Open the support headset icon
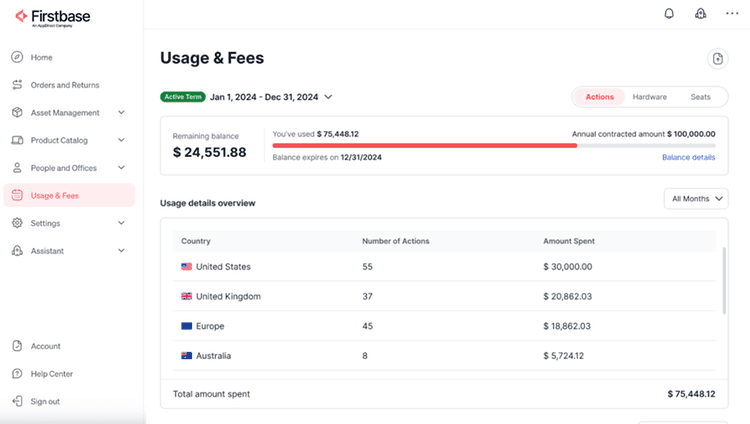Image resolution: width=750 pixels, height=424 pixels. click(700, 13)
